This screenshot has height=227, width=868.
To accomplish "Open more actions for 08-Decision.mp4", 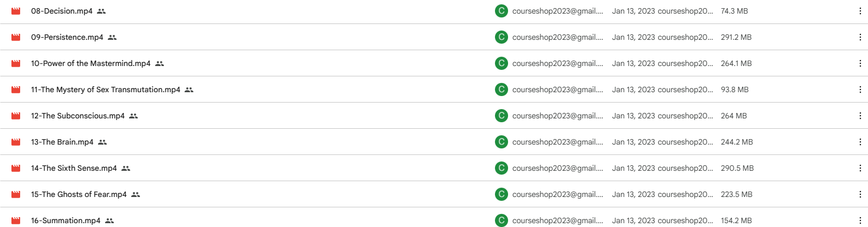I will pyautogui.click(x=860, y=11).
